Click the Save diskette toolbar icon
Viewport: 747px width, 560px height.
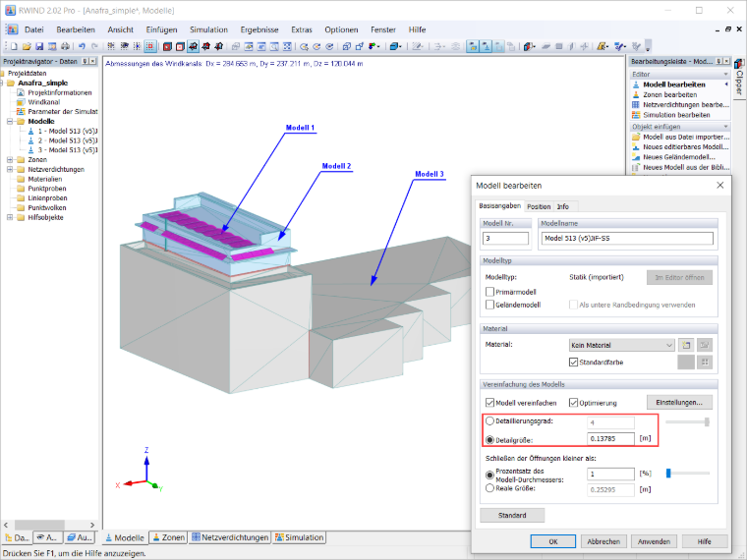[39, 46]
